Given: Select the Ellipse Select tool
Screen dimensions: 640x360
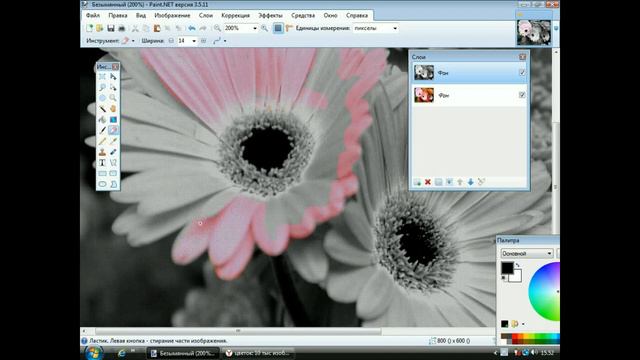Looking at the screenshot, I should [102, 98].
